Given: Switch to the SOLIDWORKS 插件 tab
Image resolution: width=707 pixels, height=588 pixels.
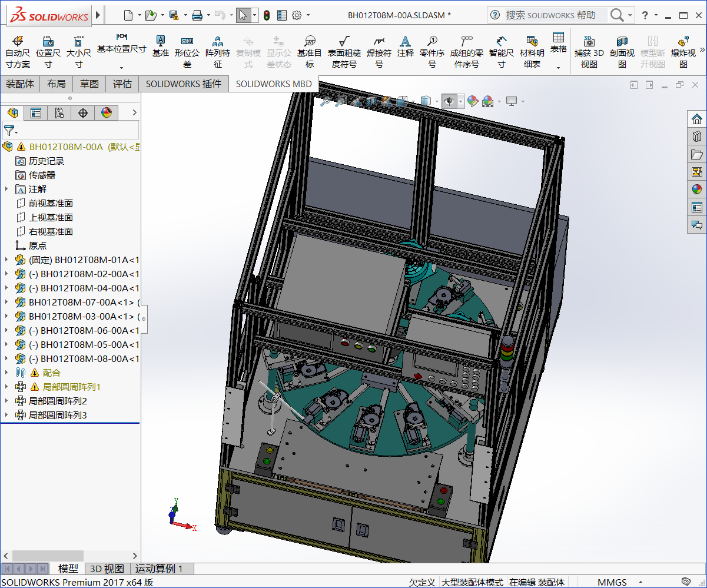Looking at the screenshot, I should point(184,84).
